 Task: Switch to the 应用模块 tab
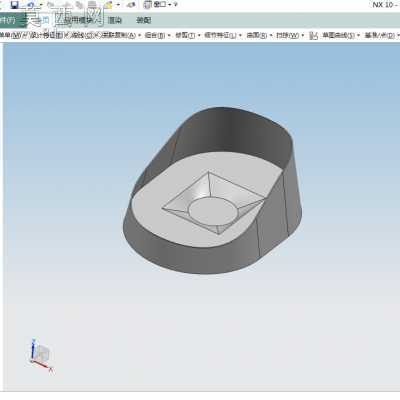pyautogui.click(x=79, y=20)
